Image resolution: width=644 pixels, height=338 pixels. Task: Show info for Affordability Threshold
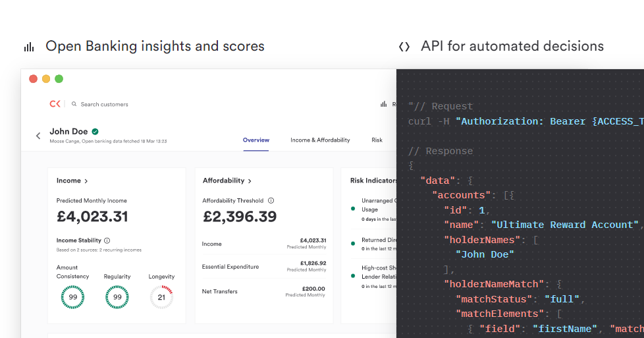(271, 201)
